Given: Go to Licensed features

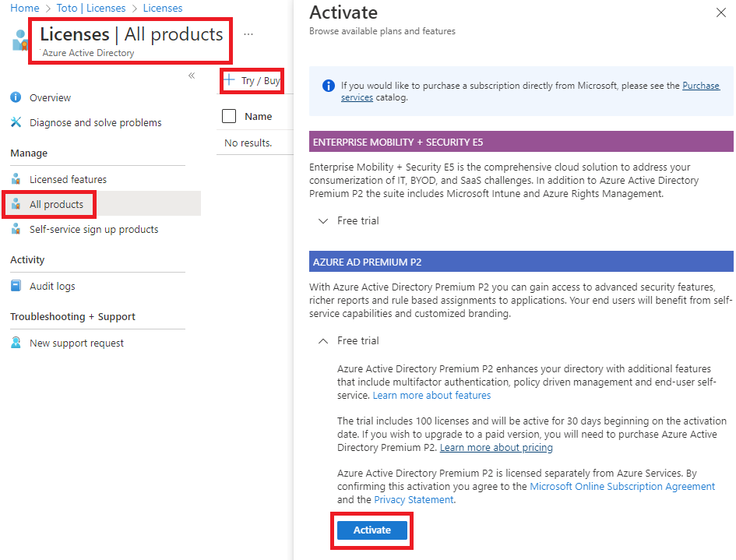Looking at the screenshot, I should tap(68, 179).
